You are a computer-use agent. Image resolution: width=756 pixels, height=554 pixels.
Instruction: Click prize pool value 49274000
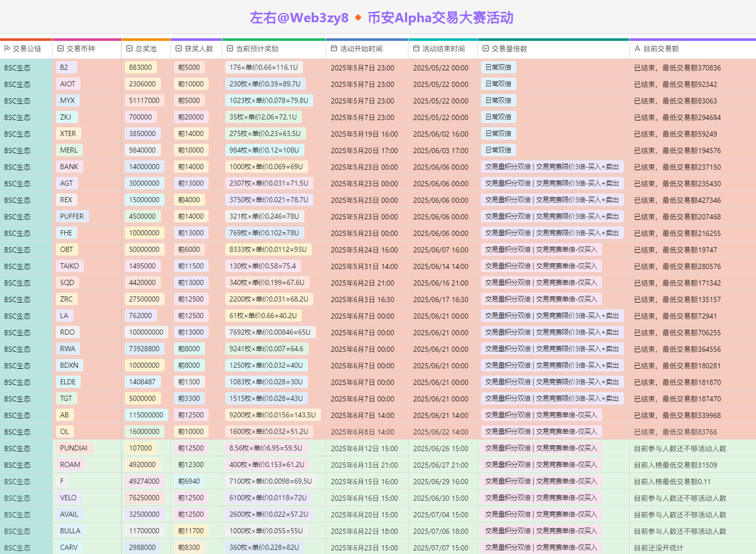point(144,482)
